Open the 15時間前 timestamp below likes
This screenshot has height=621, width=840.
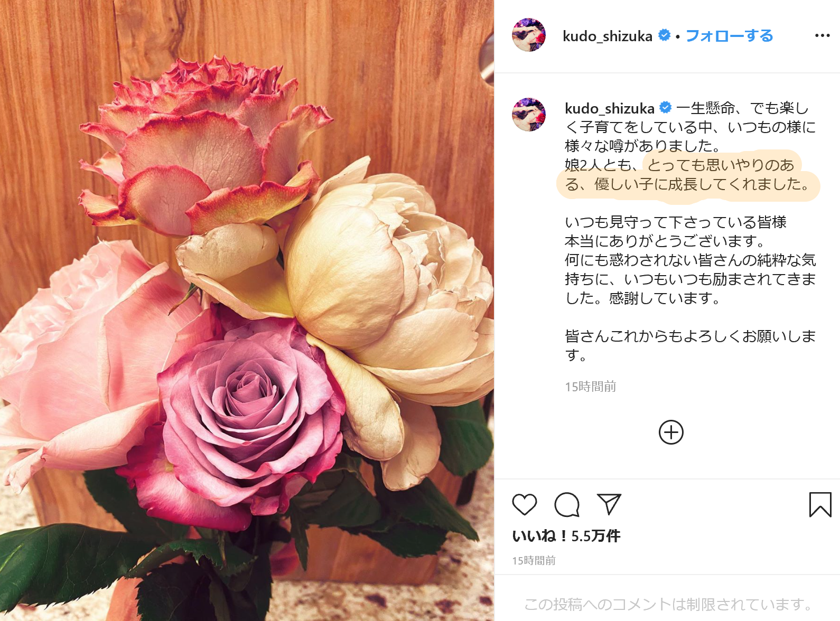[534, 560]
